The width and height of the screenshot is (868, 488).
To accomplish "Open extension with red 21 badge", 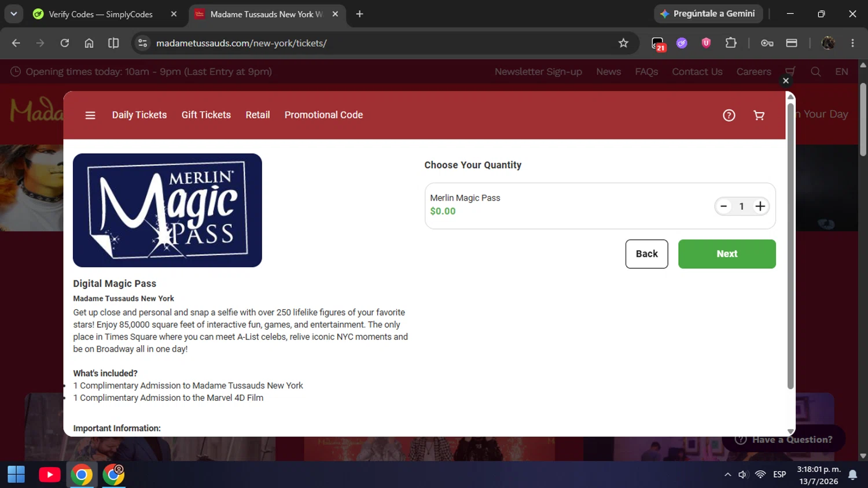I will 658,43.
